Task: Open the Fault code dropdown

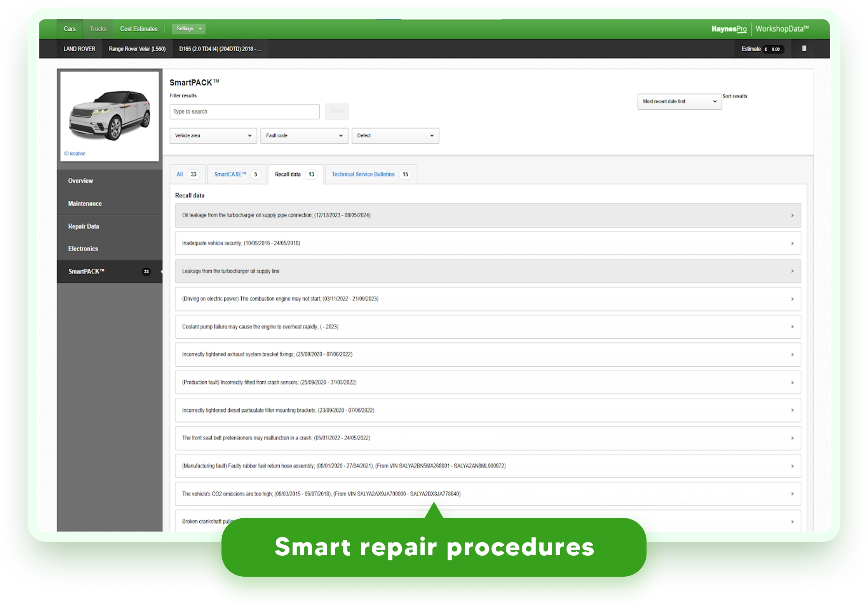Action: coord(304,136)
